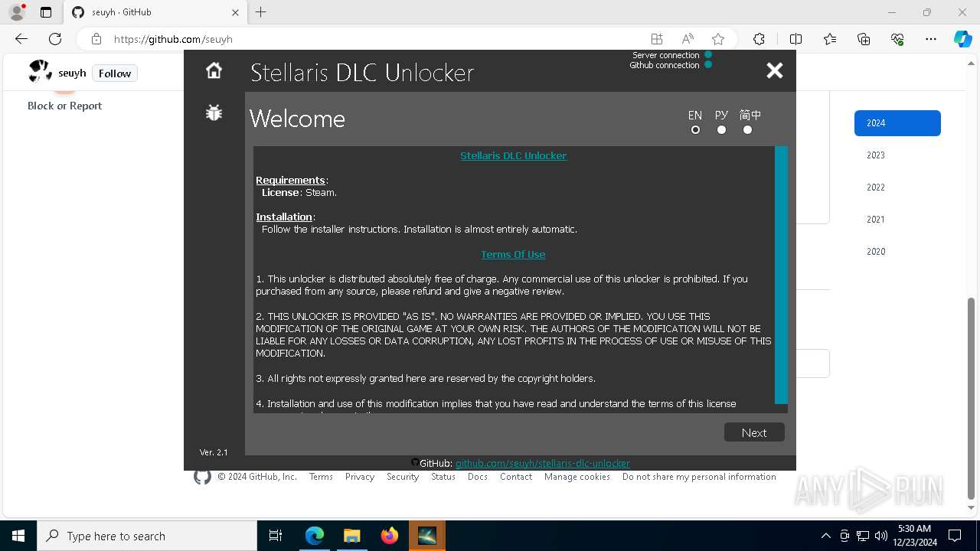
Task: Open a new browser tab
Action: pos(260,12)
